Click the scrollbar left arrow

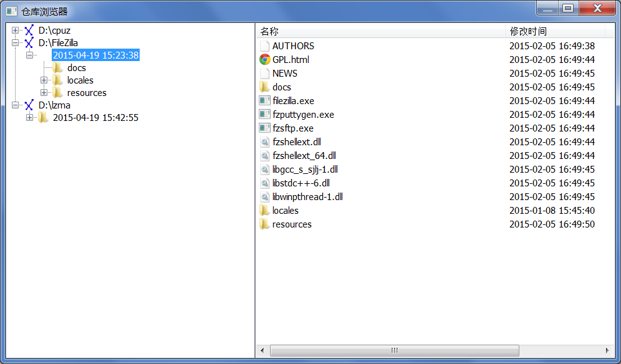pos(262,350)
